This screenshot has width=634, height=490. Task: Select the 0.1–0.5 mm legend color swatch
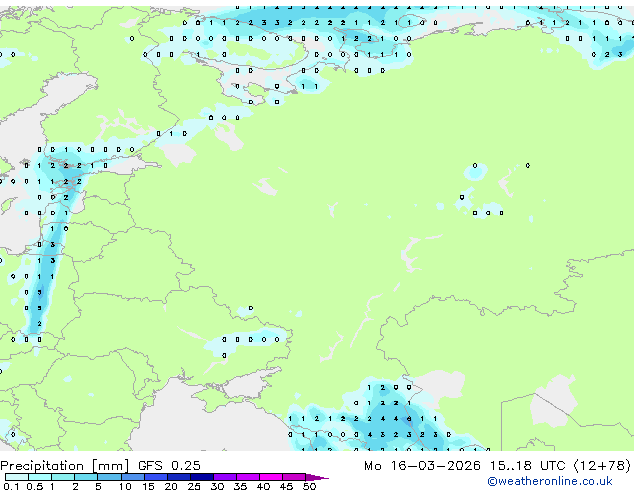pos(17,477)
